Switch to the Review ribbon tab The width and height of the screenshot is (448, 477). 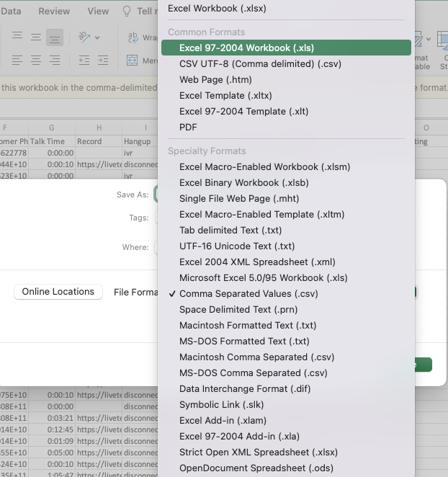pos(54,12)
